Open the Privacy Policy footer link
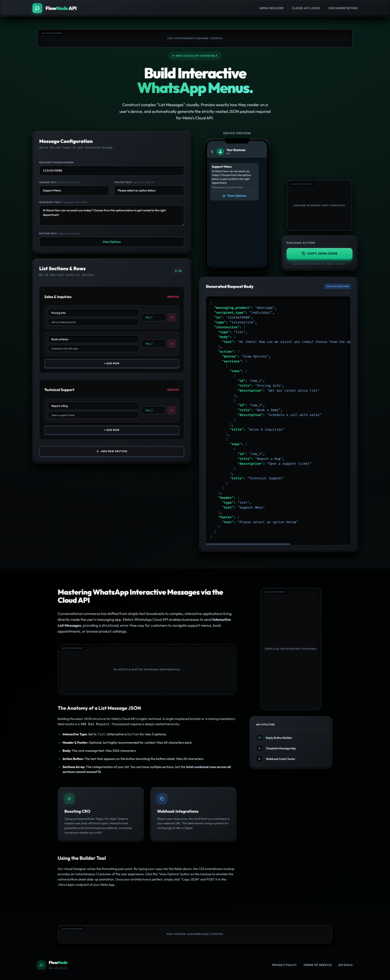The image size is (390, 980). 284,965
